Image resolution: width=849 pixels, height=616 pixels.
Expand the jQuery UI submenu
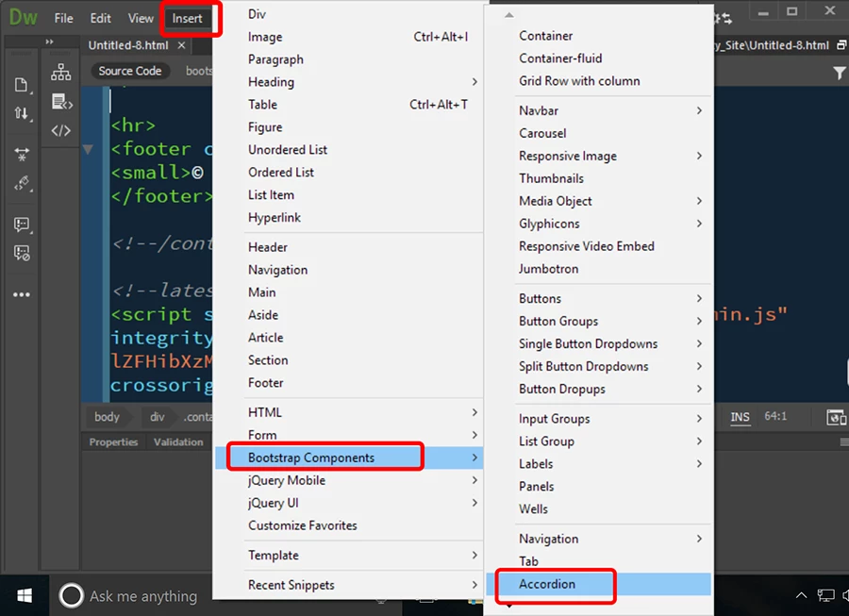[x=349, y=504]
